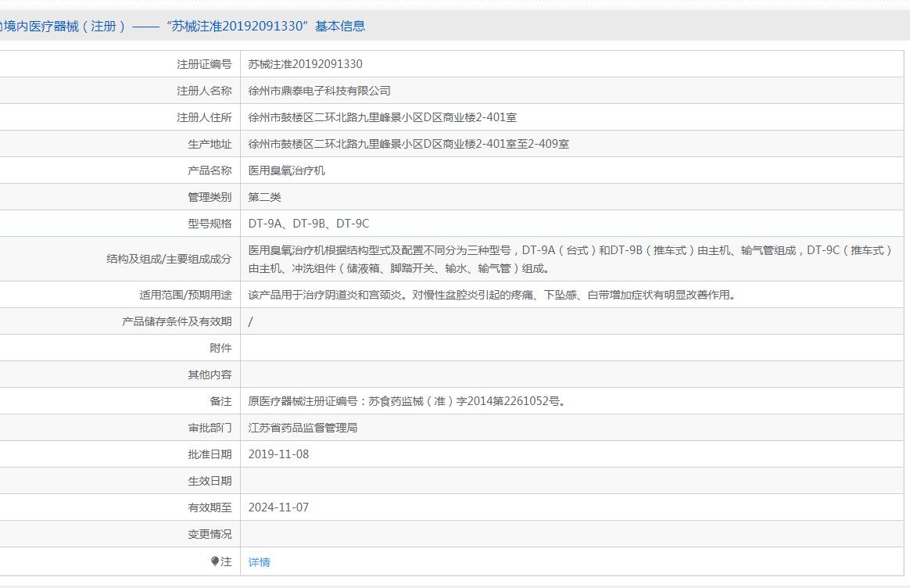This screenshot has width=910, height=588.
Task: Click the 备注 text about the original certificate number
Action: tap(407, 401)
